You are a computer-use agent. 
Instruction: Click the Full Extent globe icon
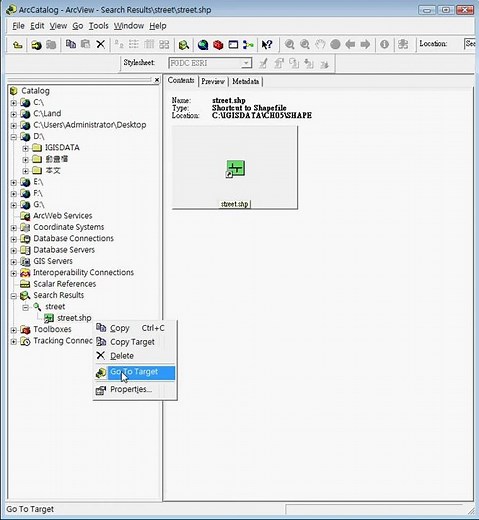point(335,44)
